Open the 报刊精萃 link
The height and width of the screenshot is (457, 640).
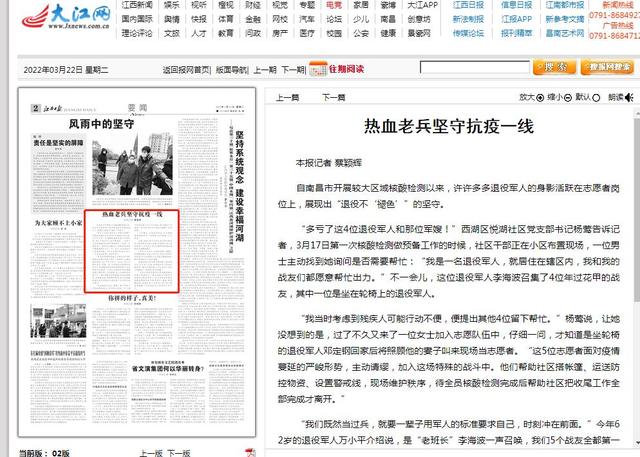click(516, 33)
